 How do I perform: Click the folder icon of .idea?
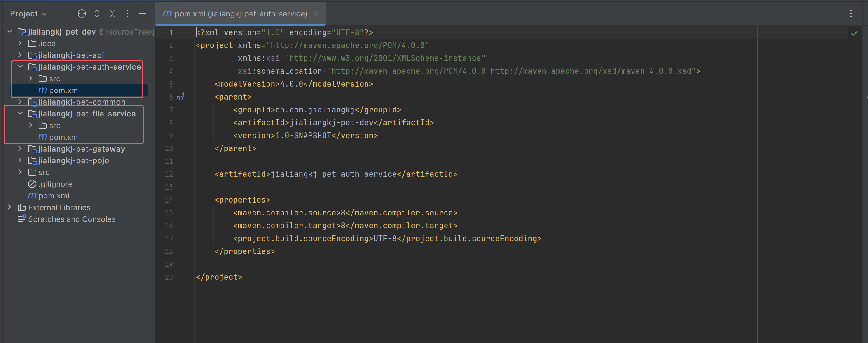pos(32,44)
